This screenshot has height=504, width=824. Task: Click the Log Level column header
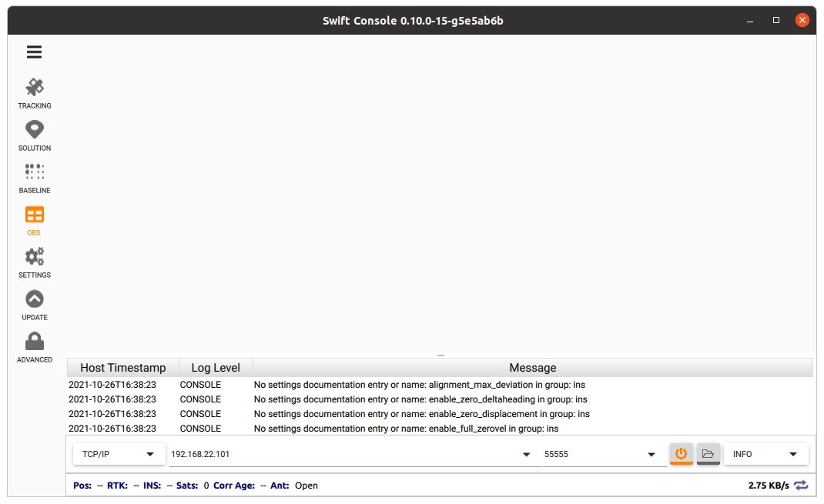tap(216, 368)
